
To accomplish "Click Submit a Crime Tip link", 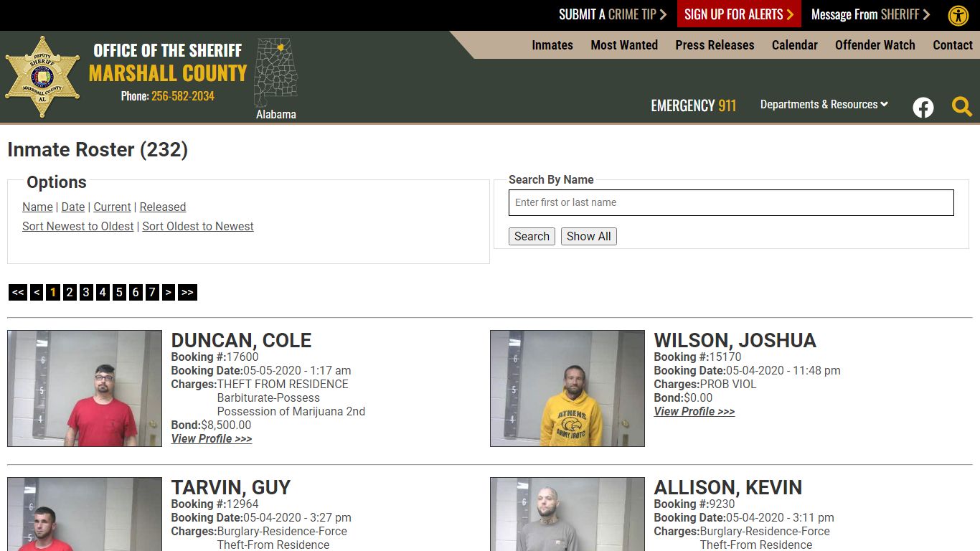I will pyautogui.click(x=613, y=14).
